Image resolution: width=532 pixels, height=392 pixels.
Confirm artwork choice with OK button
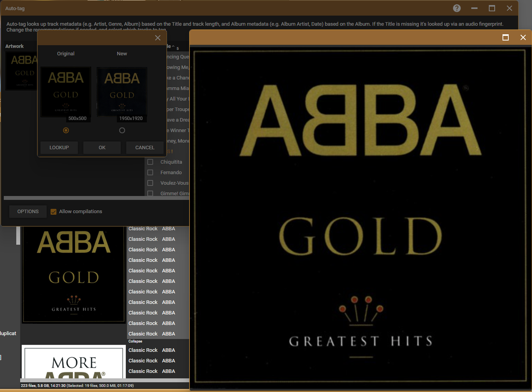[x=102, y=147]
